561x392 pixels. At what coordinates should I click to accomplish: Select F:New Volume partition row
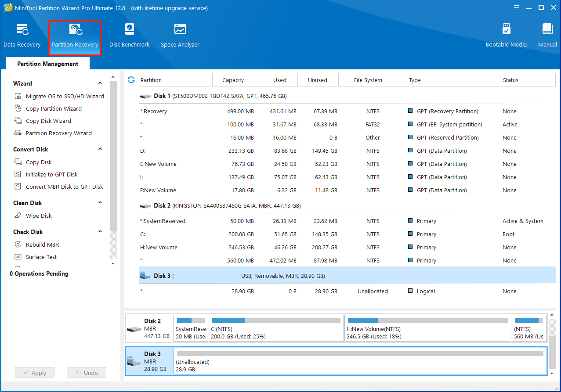pyautogui.click(x=347, y=190)
